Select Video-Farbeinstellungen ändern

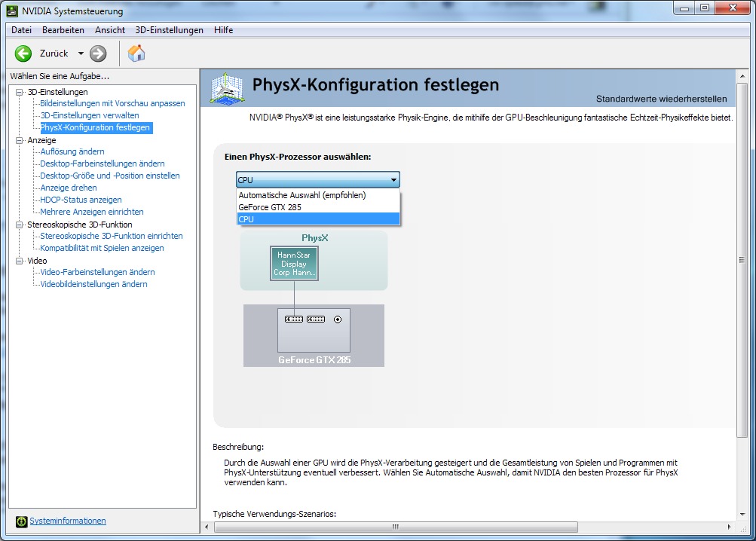click(x=97, y=272)
